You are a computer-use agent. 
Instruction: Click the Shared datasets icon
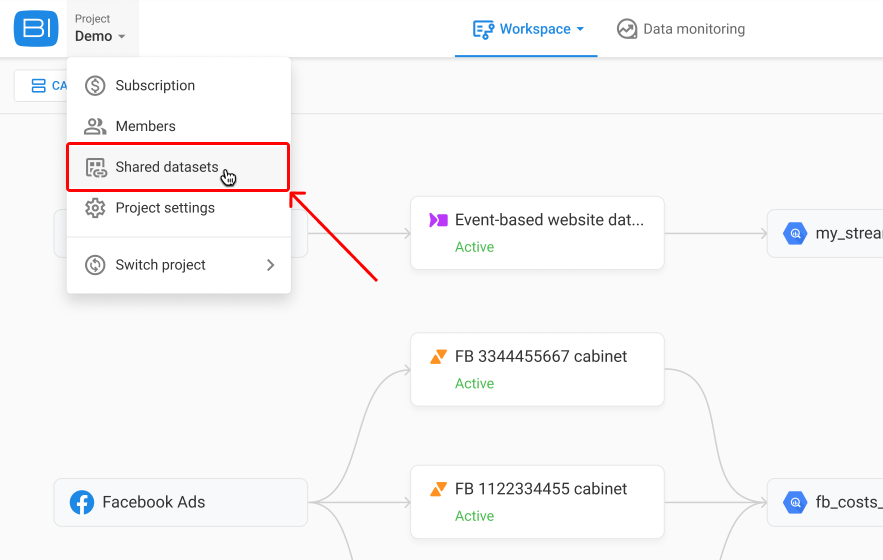click(96, 167)
